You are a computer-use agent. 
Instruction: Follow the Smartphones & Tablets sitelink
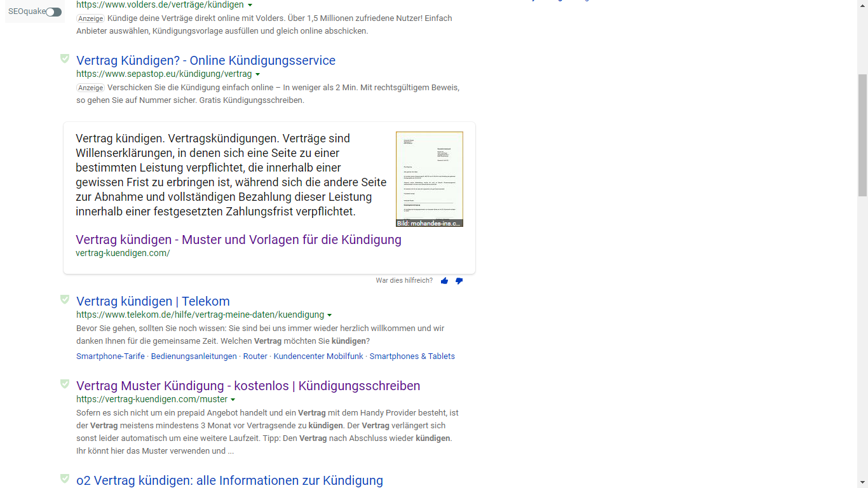click(x=412, y=356)
